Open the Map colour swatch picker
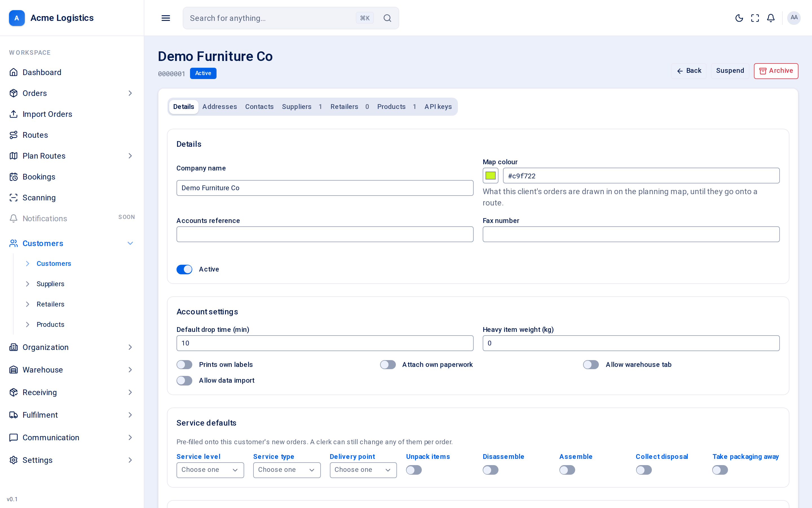The height and width of the screenshot is (508, 812). click(490, 176)
